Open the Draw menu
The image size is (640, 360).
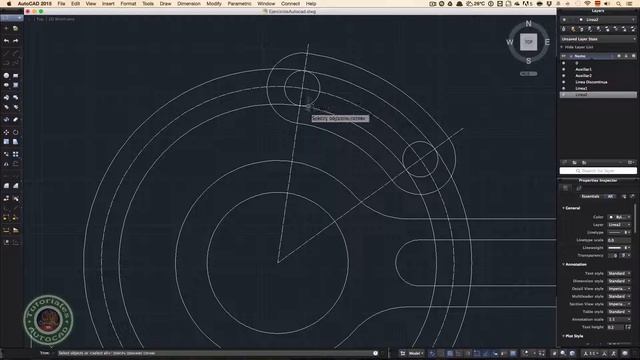click(165, 4)
